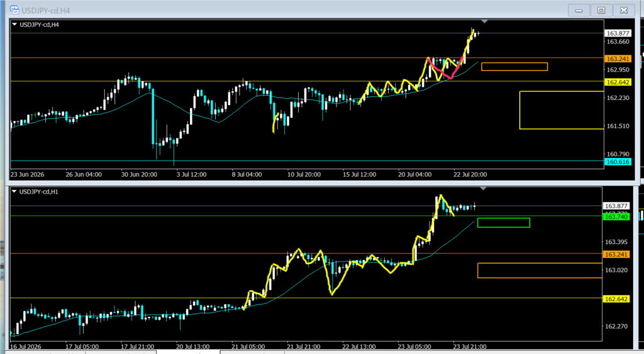Click the chart shift marker on H1 chart
This screenshot has height=354, width=644.
(484, 189)
